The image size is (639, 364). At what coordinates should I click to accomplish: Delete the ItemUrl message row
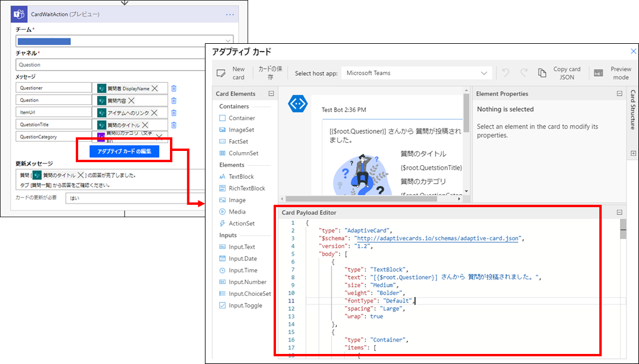[x=174, y=113]
